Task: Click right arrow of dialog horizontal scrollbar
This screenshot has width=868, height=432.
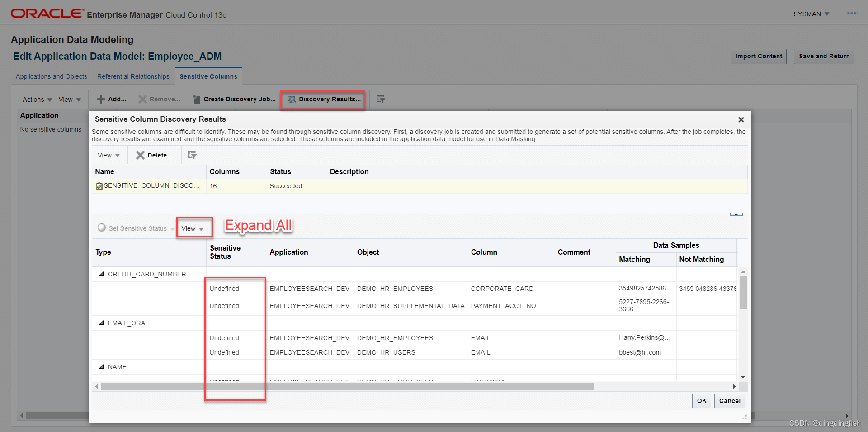Action: click(x=734, y=386)
